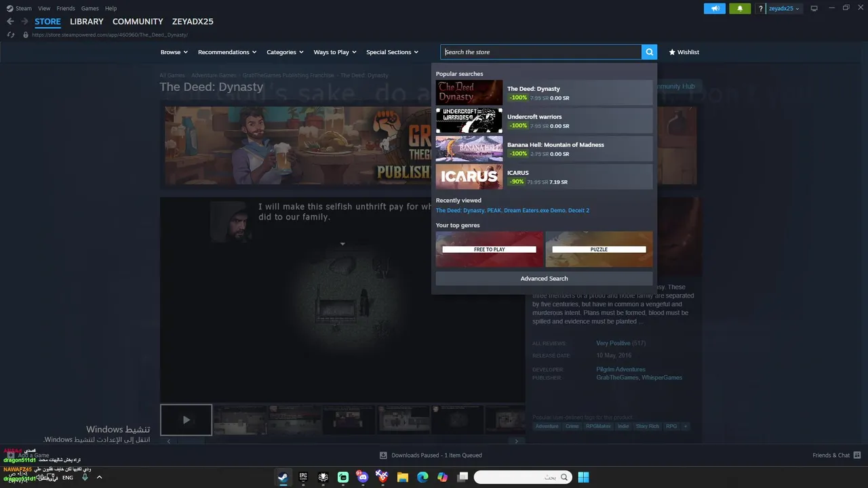Switch to the COMMUNITY tab
Viewport: 868px width, 488px height.
click(x=138, y=22)
